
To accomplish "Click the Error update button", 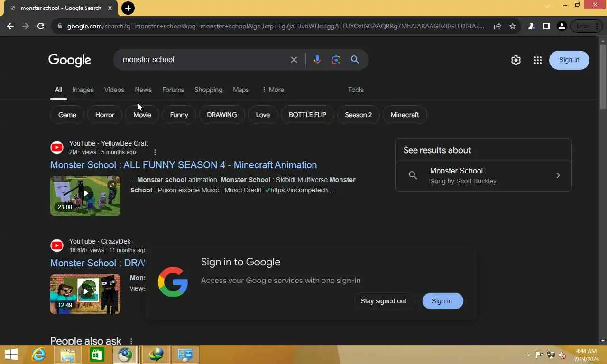I will coord(586,26).
